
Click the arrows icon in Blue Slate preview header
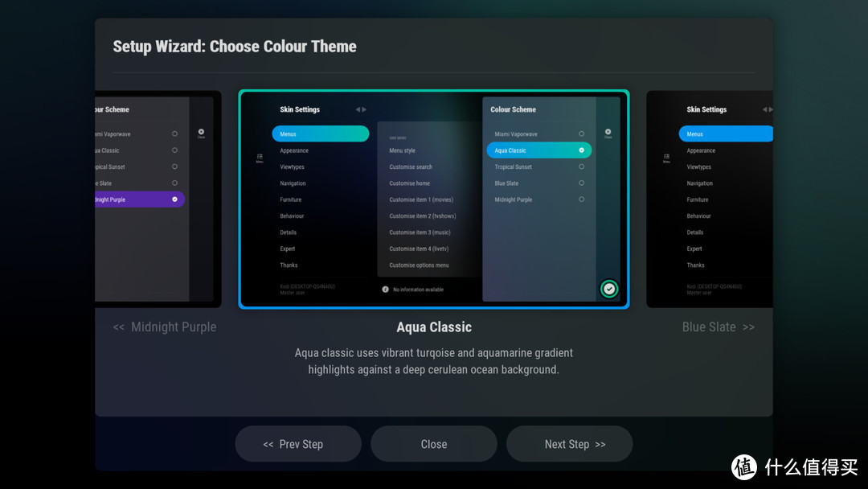click(x=768, y=109)
